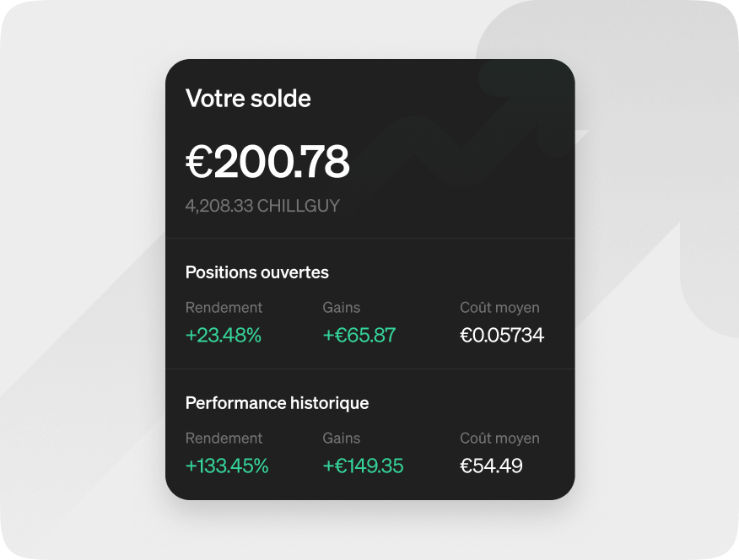This screenshot has width=739, height=560.
Task: Click Rendement label under Performance historique
Action: pos(224,439)
